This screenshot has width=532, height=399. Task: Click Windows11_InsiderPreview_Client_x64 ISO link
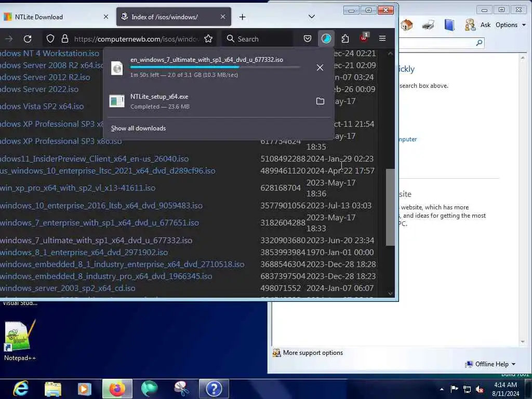pyautogui.click(x=95, y=159)
